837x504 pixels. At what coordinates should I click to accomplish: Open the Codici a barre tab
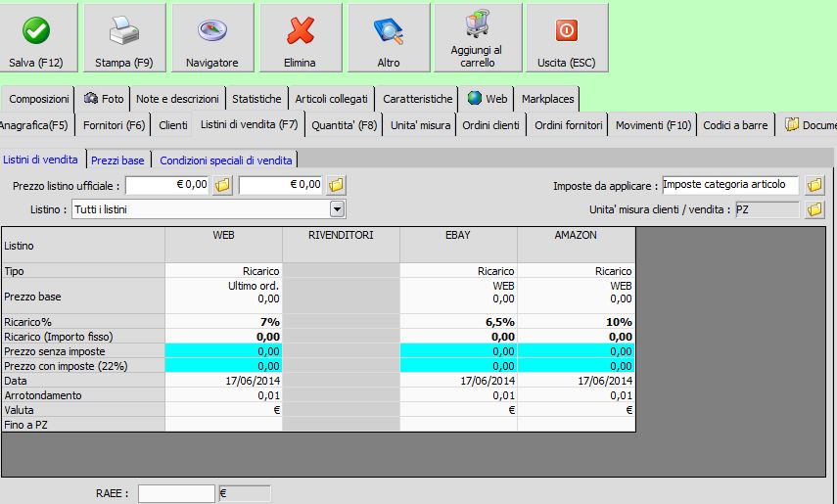735,125
